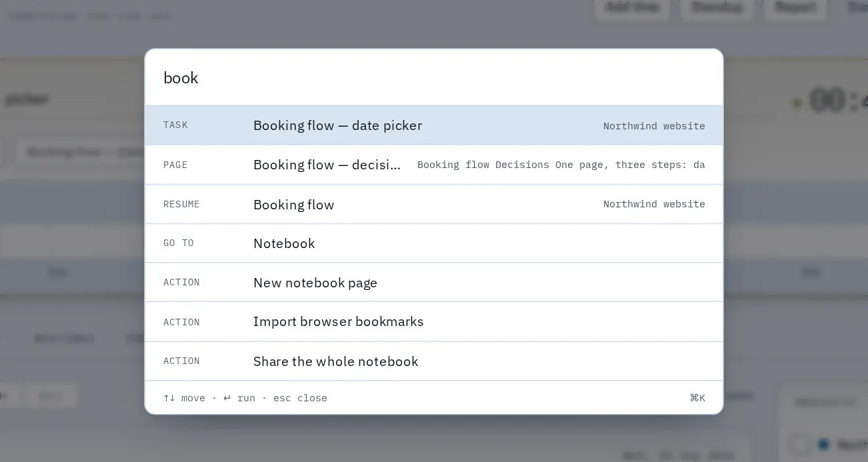The image size is (868, 462).
Task: Resume the "Booking flow" timer result
Action: (x=433, y=204)
